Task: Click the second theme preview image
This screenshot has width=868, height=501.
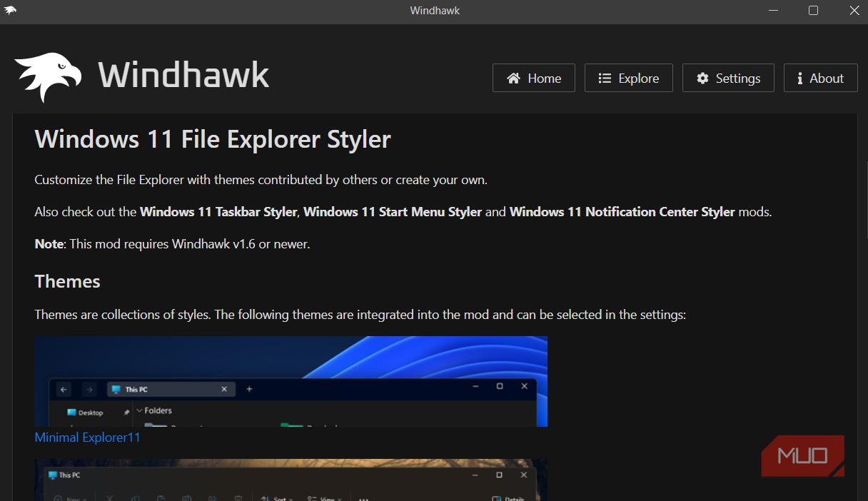Action: [291, 480]
